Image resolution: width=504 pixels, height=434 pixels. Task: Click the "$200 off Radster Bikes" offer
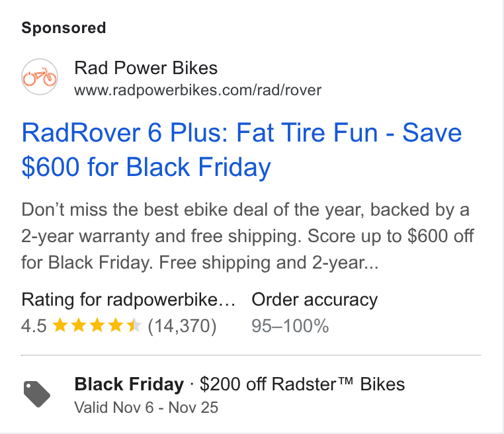pos(302,384)
